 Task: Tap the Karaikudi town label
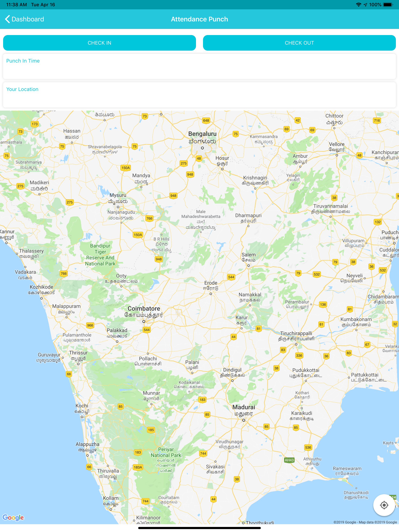302,416
